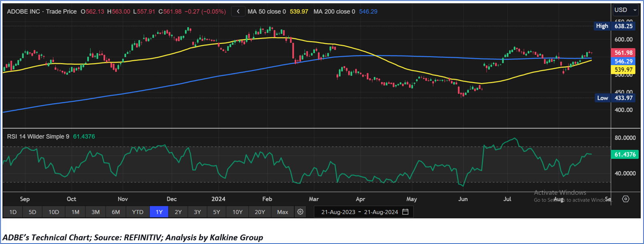Screen dimensions: 644x244
Task: Select the active 1Y range
Action: [x=159, y=212]
